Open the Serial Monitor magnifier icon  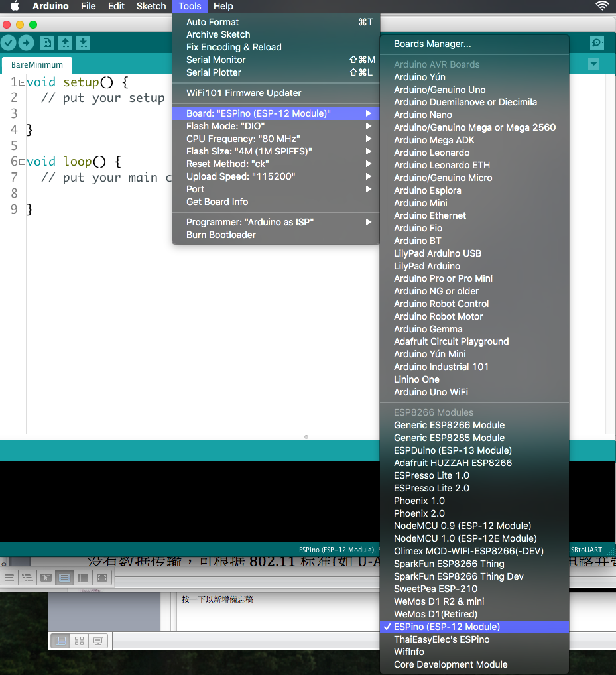coord(597,42)
